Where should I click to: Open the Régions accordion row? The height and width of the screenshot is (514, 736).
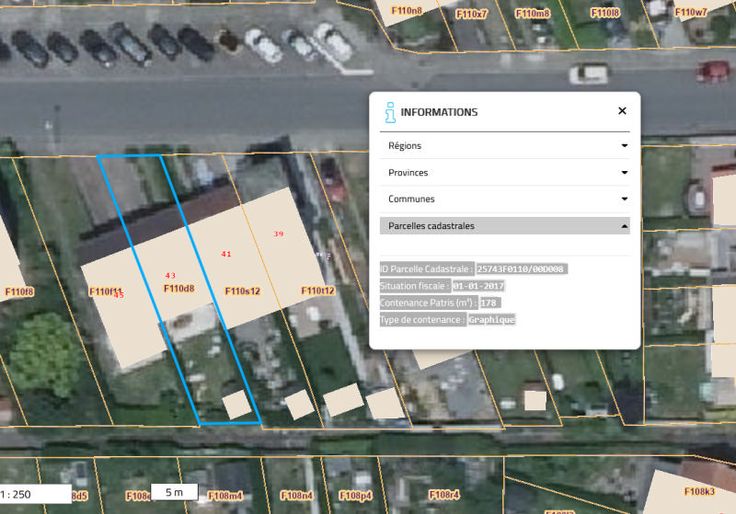coord(505,146)
